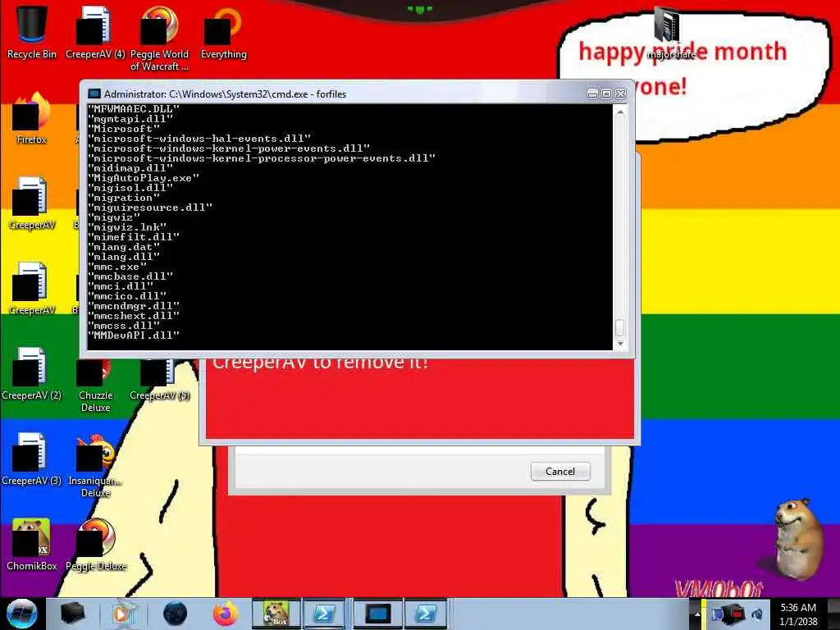Maximize the cmd.exe window
The width and height of the screenshot is (840, 630).
coord(606,94)
